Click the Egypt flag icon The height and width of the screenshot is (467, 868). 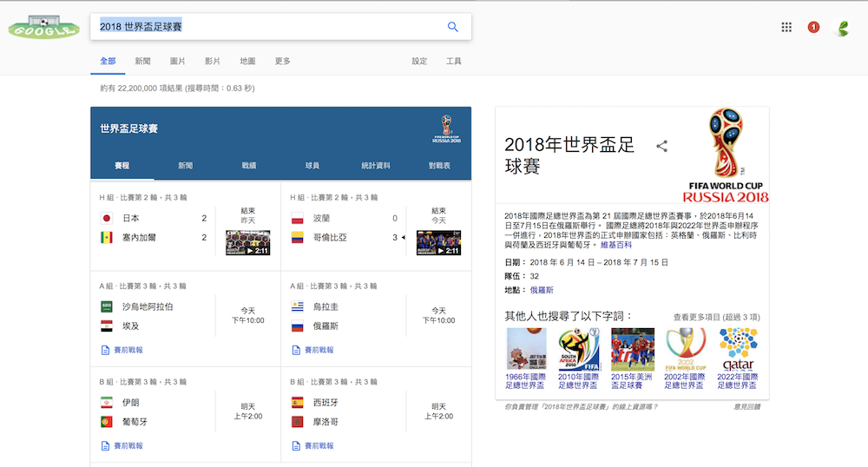[x=107, y=326]
